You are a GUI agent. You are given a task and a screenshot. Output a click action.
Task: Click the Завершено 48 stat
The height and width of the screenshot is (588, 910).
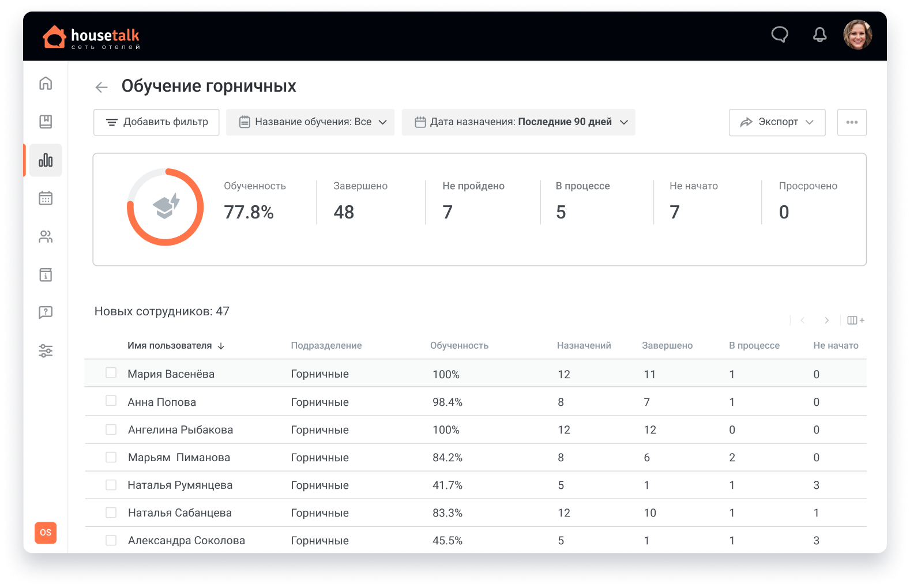[360, 202]
